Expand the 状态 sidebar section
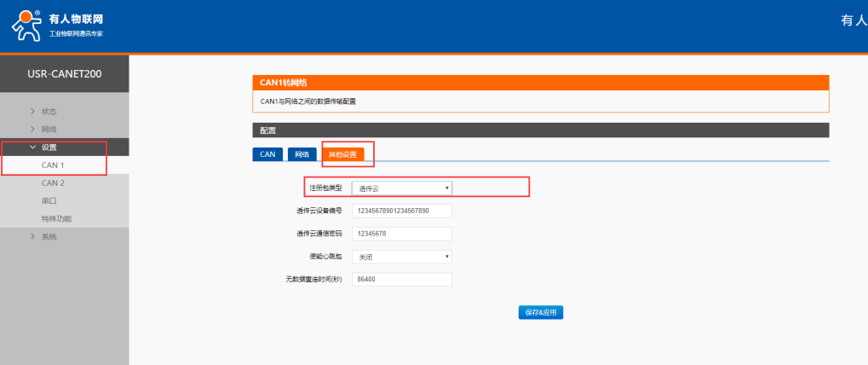Viewport: 868px width, 365px height. (x=49, y=112)
